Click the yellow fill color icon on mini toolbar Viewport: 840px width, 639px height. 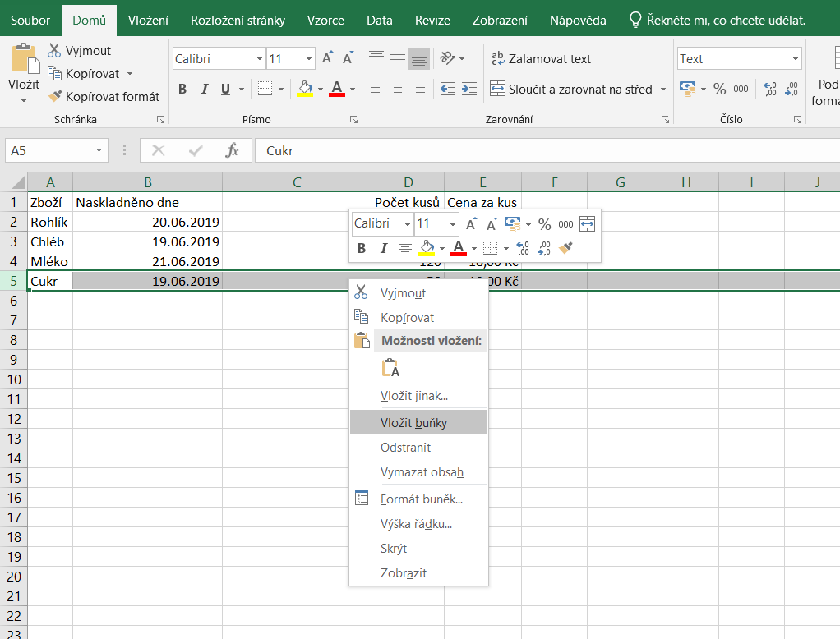(427, 248)
